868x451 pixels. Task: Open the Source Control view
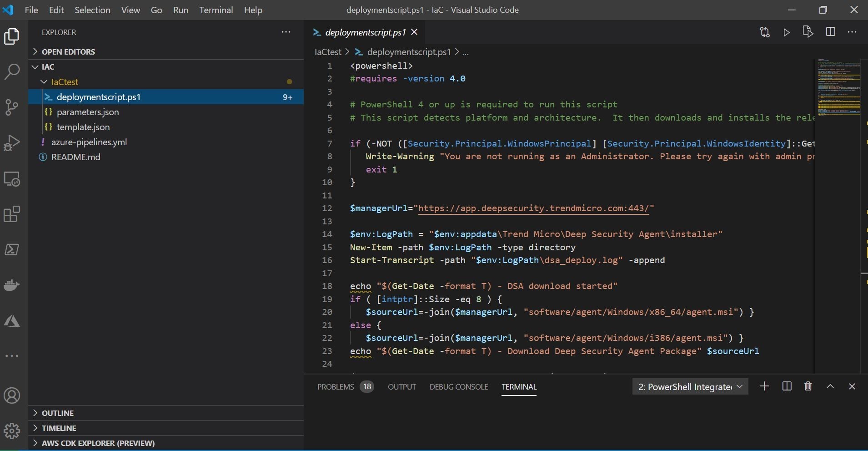[12, 107]
